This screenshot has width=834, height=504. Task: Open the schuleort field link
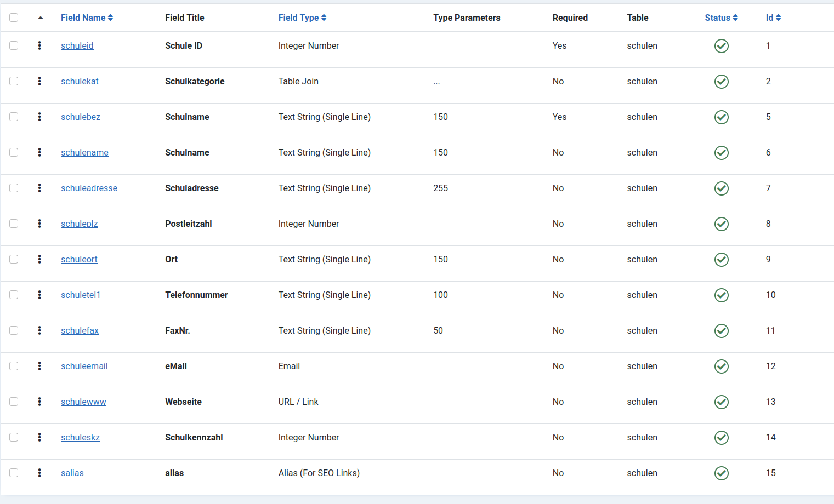pyautogui.click(x=79, y=260)
